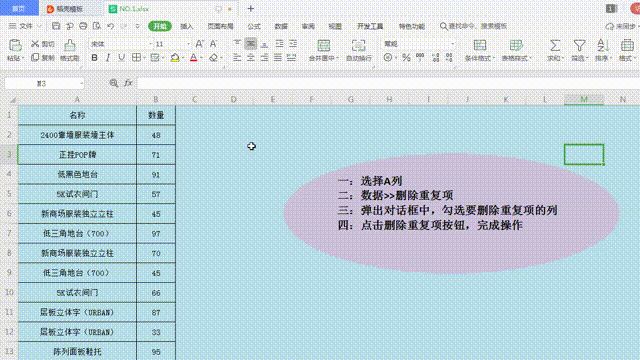
Task: Click the Auto Wrap text icon
Action: (358, 45)
